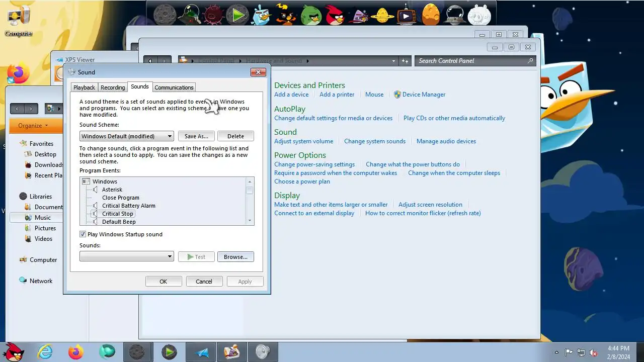644x362 pixels.
Task: Click the Browse... button
Action: click(x=235, y=257)
